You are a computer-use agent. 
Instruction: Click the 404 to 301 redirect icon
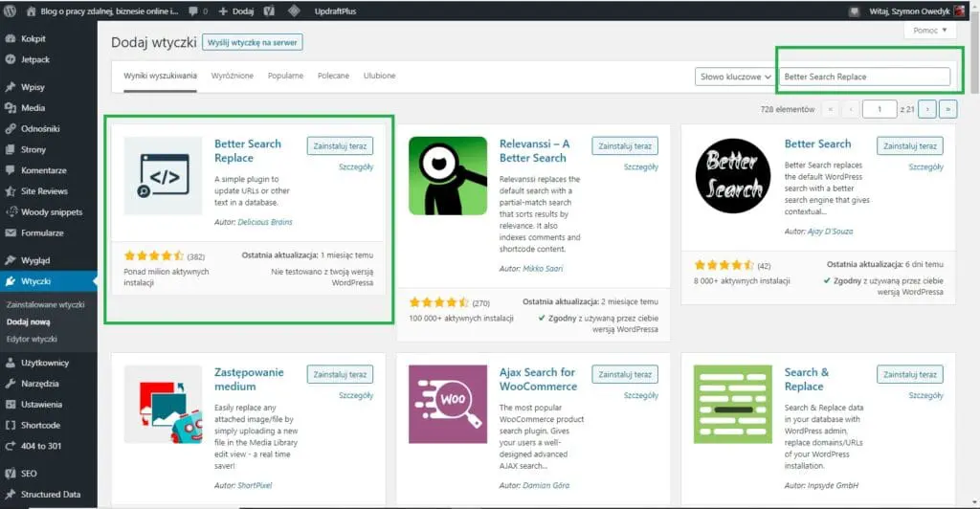coord(10,446)
